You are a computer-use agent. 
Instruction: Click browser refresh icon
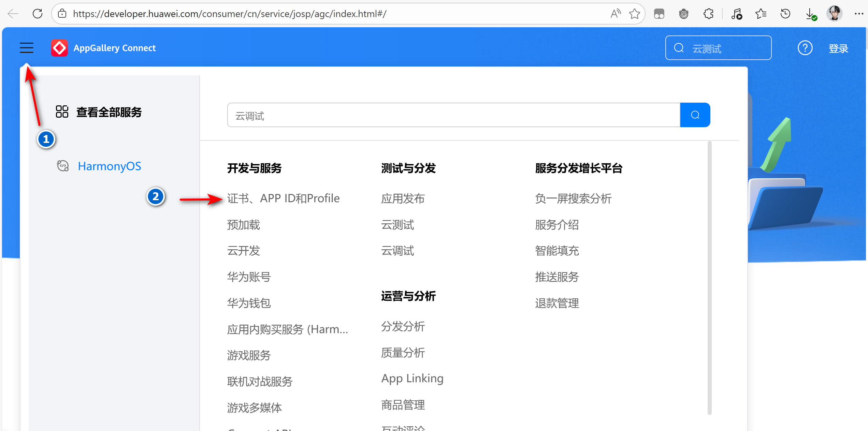38,14
